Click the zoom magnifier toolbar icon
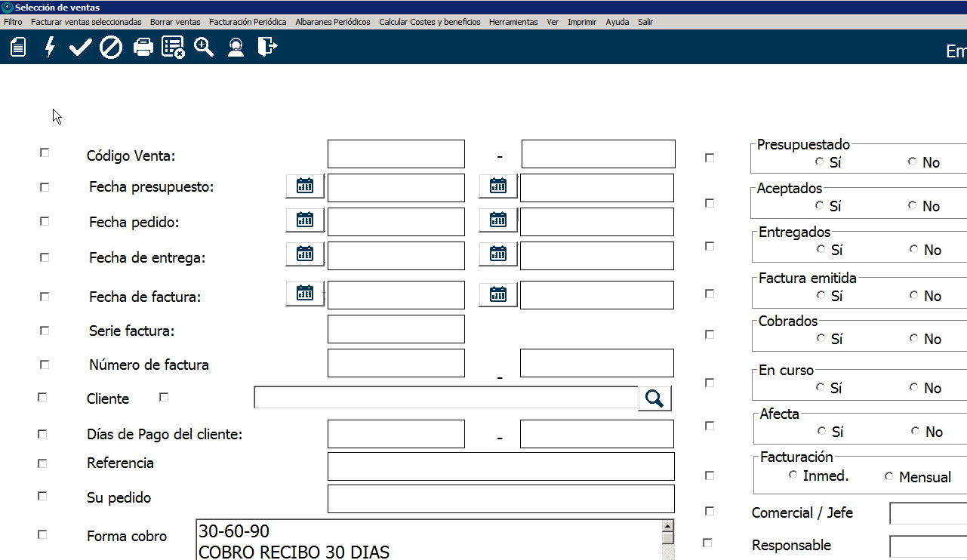Screen dimensions: 967x560 click(x=204, y=48)
